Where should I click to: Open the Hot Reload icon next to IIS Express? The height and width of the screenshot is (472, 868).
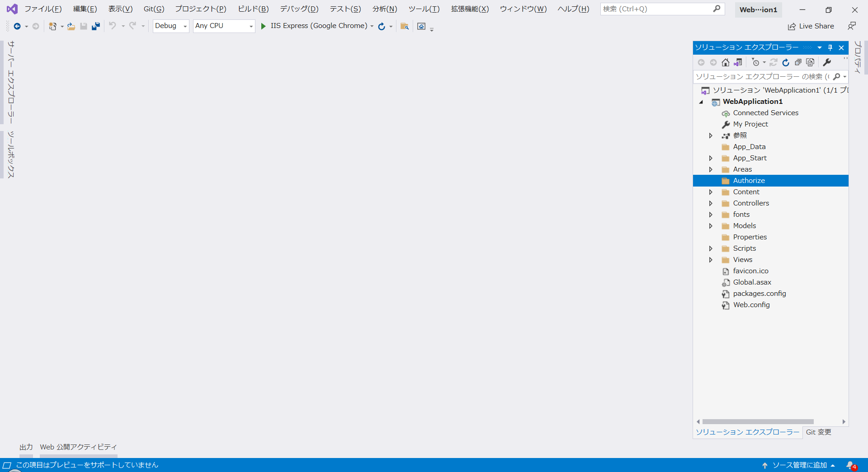click(381, 26)
